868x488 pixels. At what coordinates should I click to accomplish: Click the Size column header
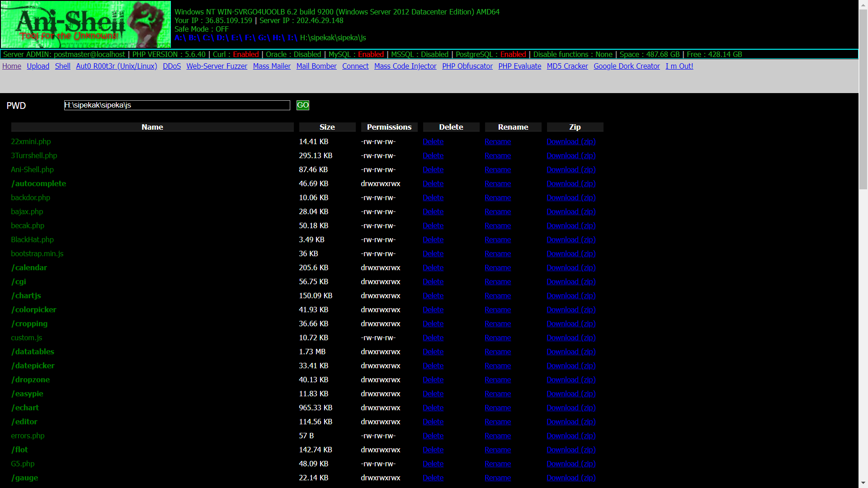coord(327,127)
